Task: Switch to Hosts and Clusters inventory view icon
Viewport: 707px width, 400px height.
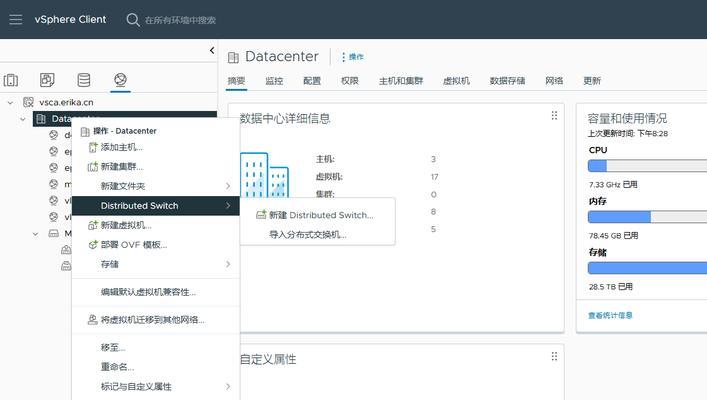Action: pyautogui.click(x=11, y=80)
